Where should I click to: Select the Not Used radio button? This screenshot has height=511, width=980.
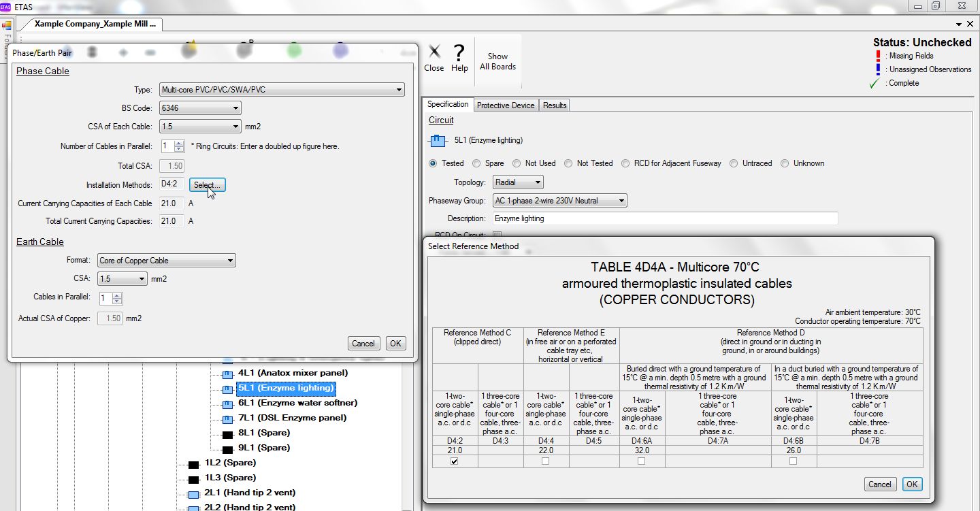coord(517,163)
